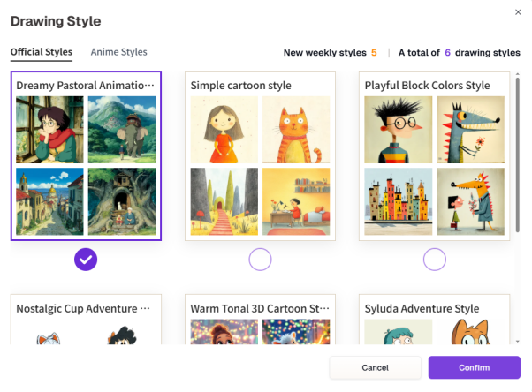Select the Playful Block Colors radio circle

pyautogui.click(x=434, y=260)
